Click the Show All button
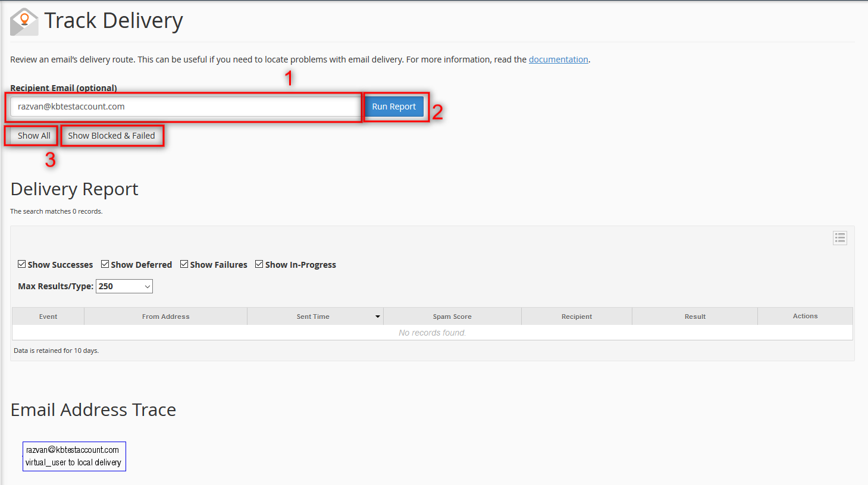 (x=34, y=136)
